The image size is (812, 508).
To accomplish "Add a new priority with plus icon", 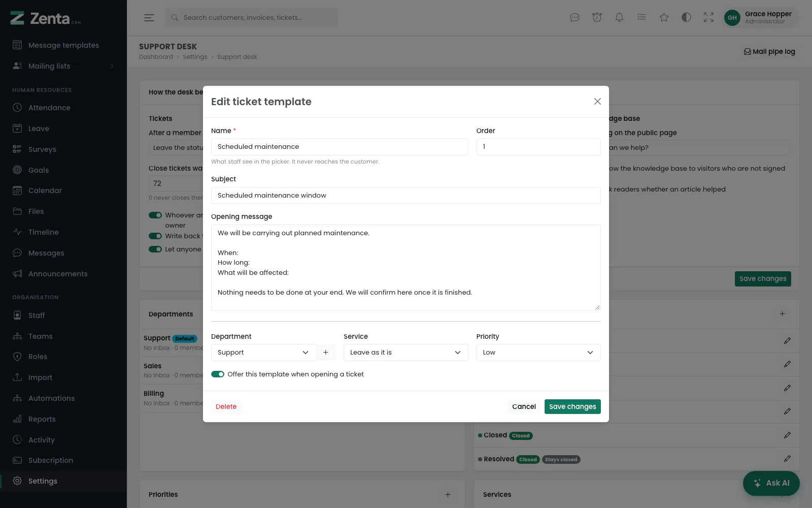I will tap(448, 494).
